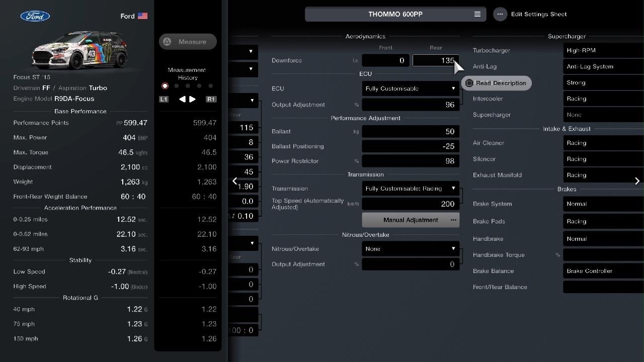Image resolution: width=644 pixels, height=362 pixels.
Task: Open the Brake Pads Racing dropdown
Action: (603, 221)
